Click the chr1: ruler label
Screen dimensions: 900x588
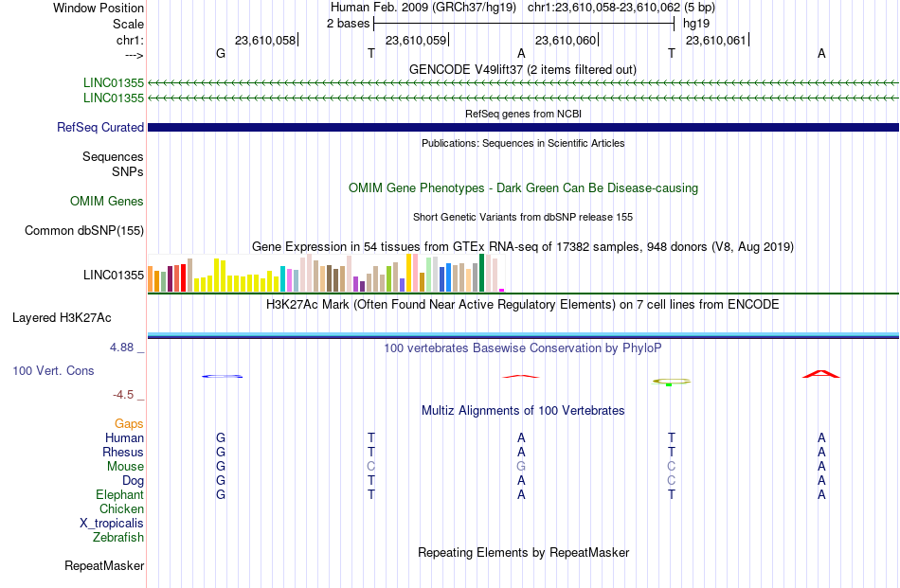130,40
